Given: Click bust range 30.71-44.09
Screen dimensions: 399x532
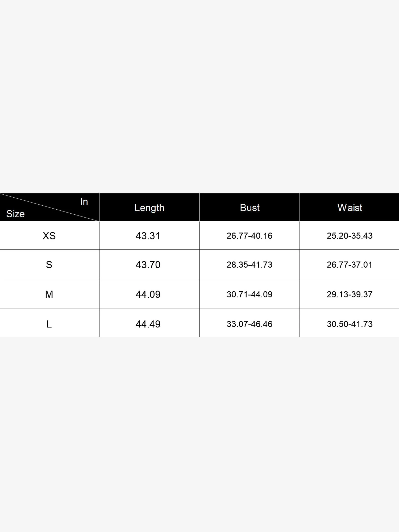Looking at the screenshot, I should tap(250, 294).
